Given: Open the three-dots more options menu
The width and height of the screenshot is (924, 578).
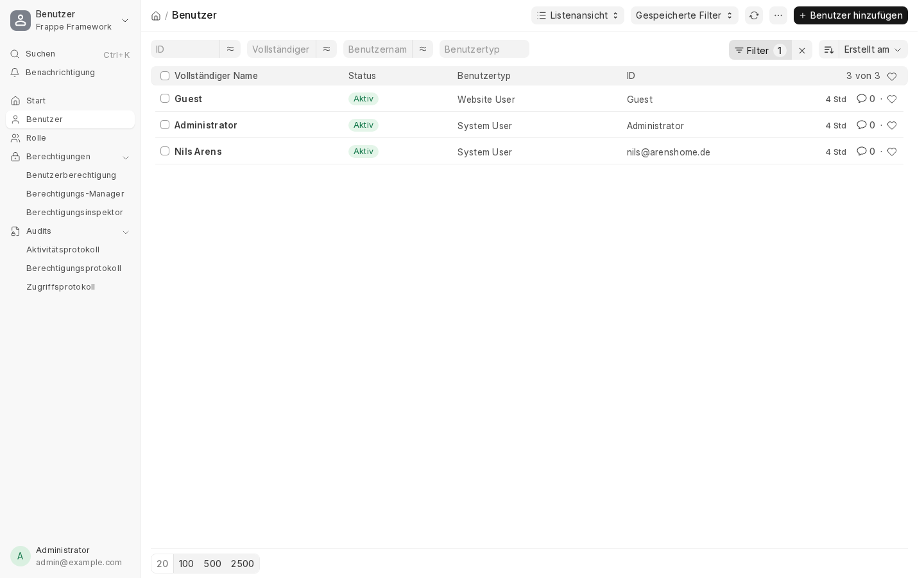Looking at the screenshot, I should tap(778, 15).
